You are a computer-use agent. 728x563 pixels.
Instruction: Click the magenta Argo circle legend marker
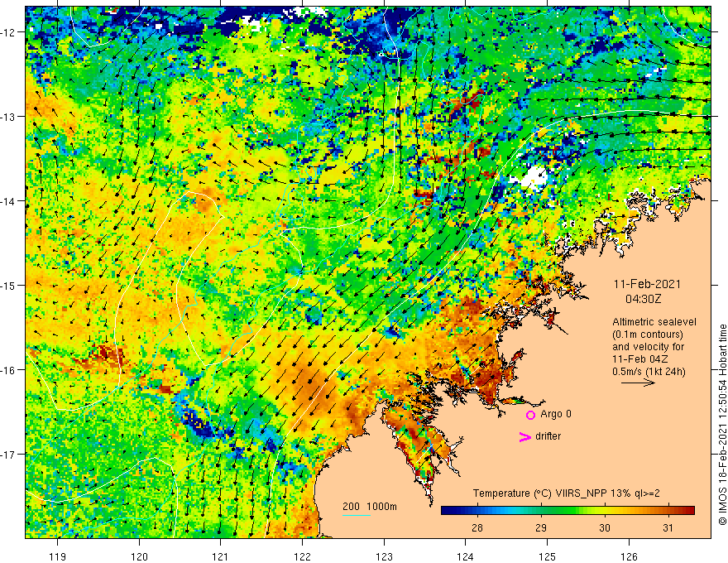[530, 415]
